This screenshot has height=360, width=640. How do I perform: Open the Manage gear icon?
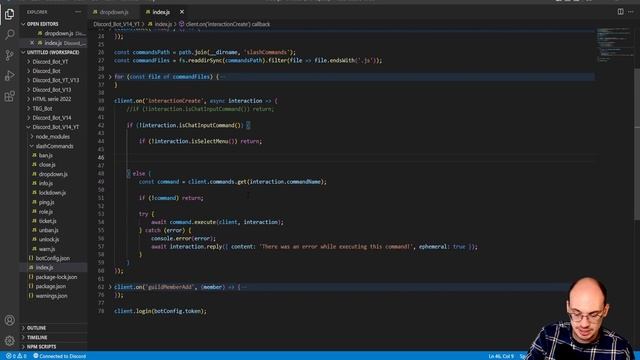coord(9,340)
